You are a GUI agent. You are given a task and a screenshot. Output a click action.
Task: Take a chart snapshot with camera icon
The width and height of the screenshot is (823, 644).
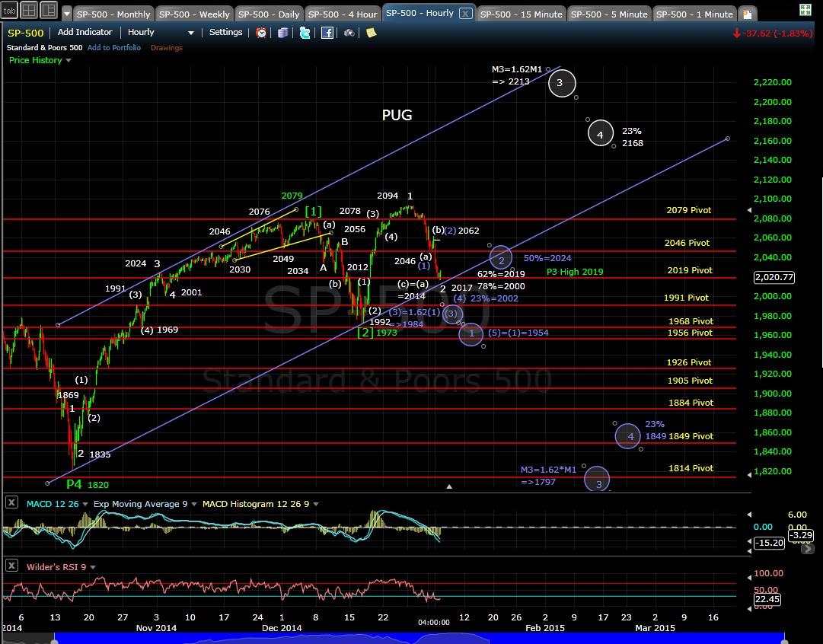click(x=349, y=33)
